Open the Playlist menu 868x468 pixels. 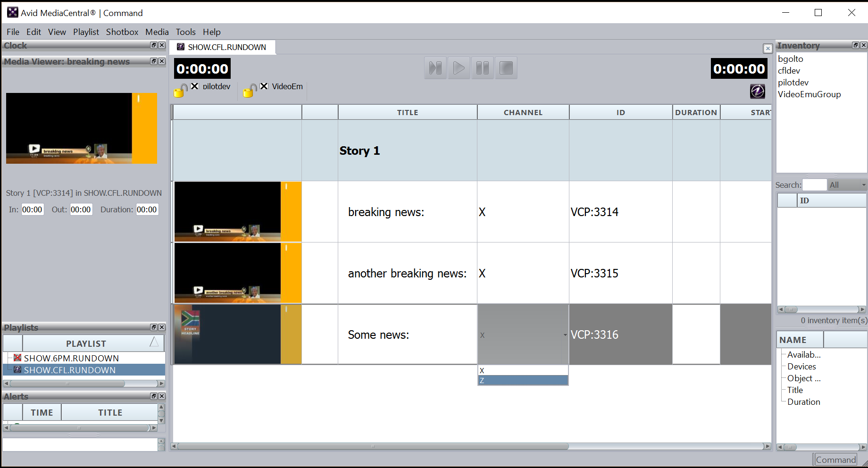86,32
